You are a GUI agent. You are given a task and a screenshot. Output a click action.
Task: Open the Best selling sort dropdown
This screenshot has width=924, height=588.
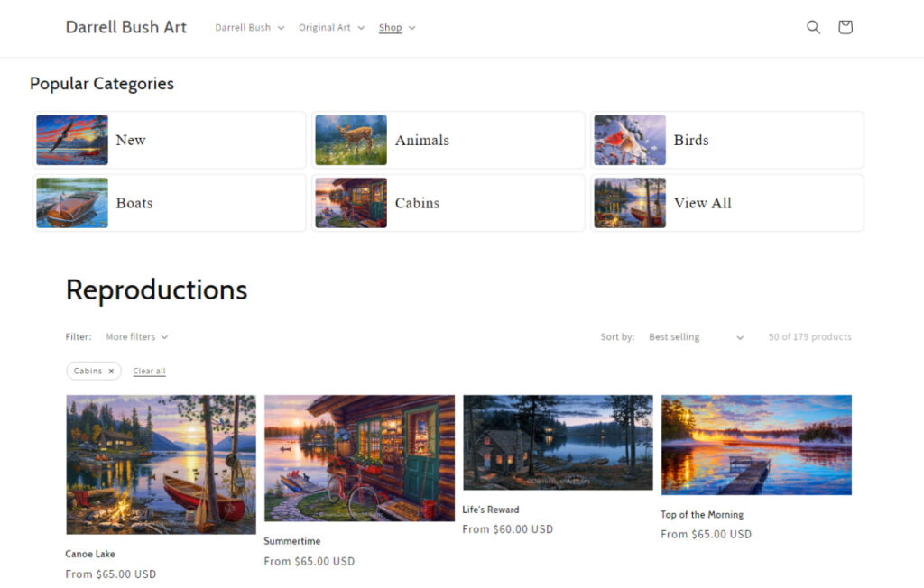[696, 337]
